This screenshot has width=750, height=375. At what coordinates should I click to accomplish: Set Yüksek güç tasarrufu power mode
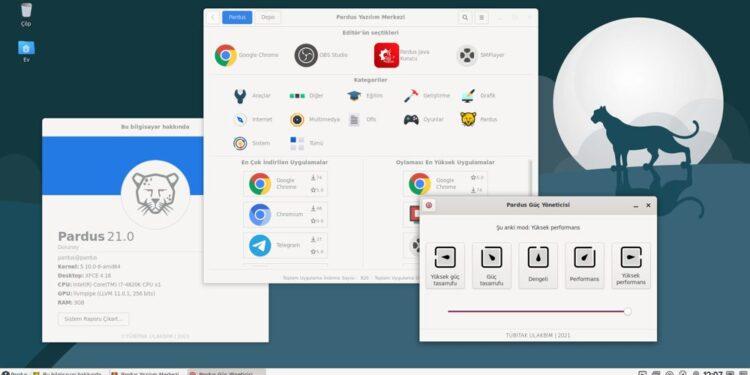[445, 265]
